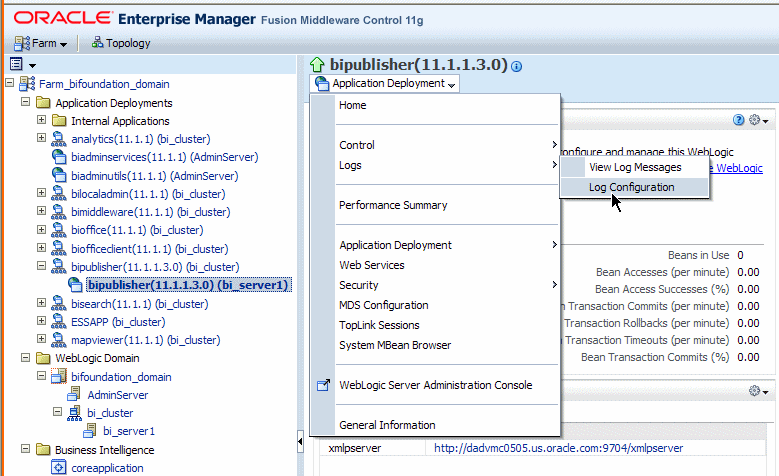Open the Farm menu

tap(40, 44)
